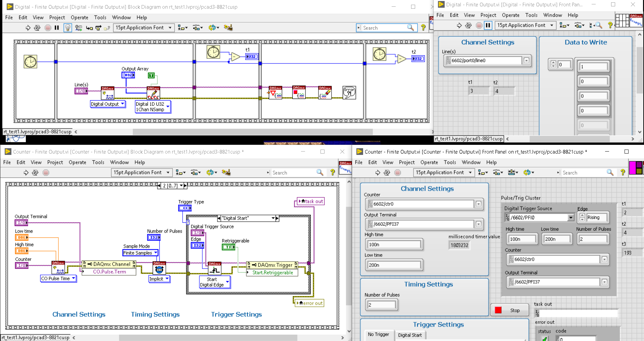Click the magenta VI icon in Counter front panel
This screenshot has height=341, width=644.
tap(636, 168)
